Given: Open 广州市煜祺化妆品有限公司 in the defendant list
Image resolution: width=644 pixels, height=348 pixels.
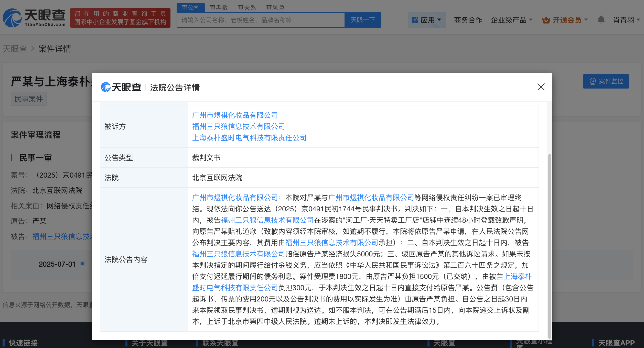Looking at the screenshot, I should pos(235,115).
